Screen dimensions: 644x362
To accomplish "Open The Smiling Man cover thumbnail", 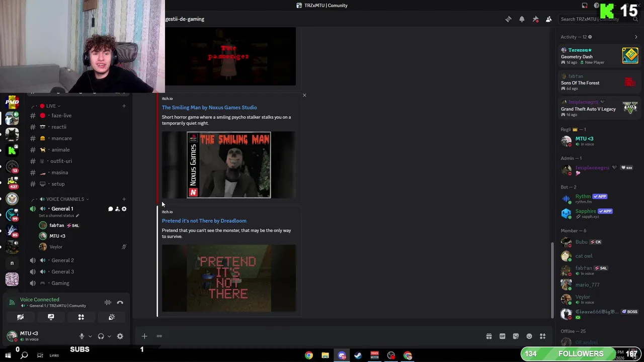I will click(x=229, y=165).
